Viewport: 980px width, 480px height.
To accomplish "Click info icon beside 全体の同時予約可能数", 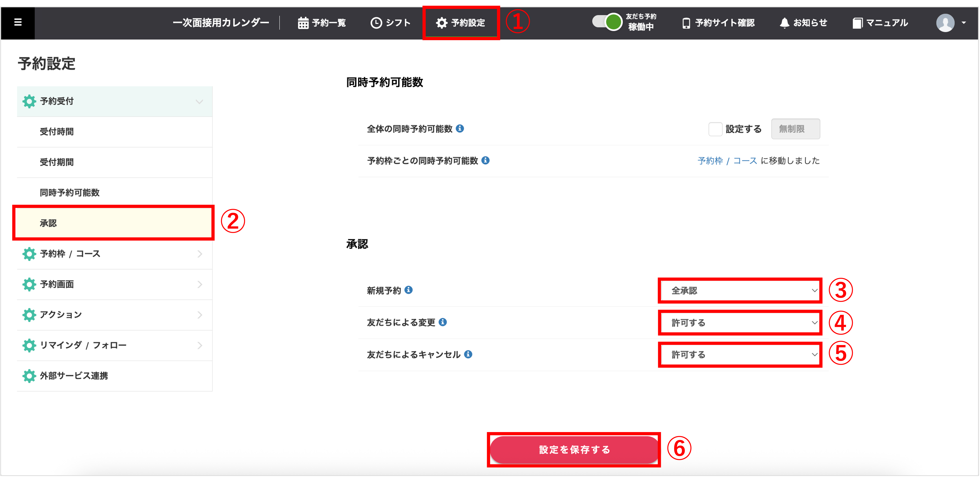I will pyautogui.click(x=460, y=129).
